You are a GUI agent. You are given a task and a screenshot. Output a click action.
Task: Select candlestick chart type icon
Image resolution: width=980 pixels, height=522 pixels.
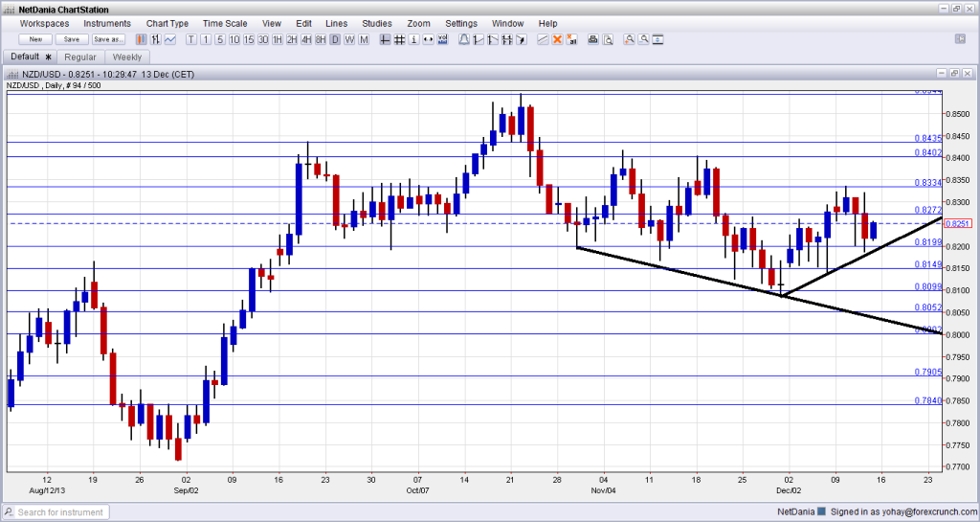pos(142,39)
